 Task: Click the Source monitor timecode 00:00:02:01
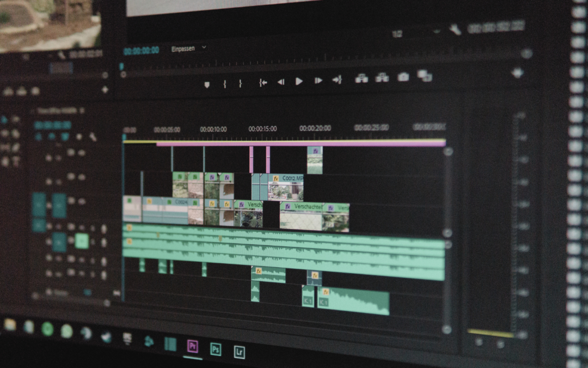coord(86,55)
